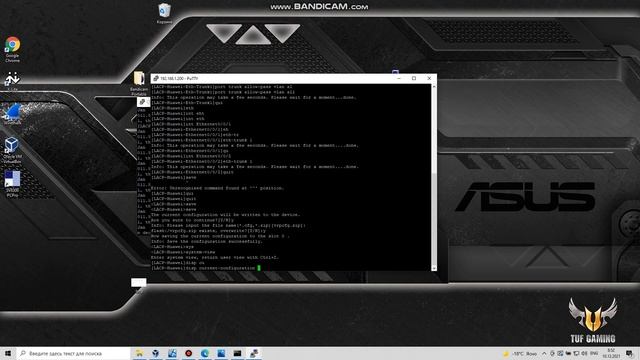Open the second pinned taskbar app
640x360 pixels.
click(156, 353)
